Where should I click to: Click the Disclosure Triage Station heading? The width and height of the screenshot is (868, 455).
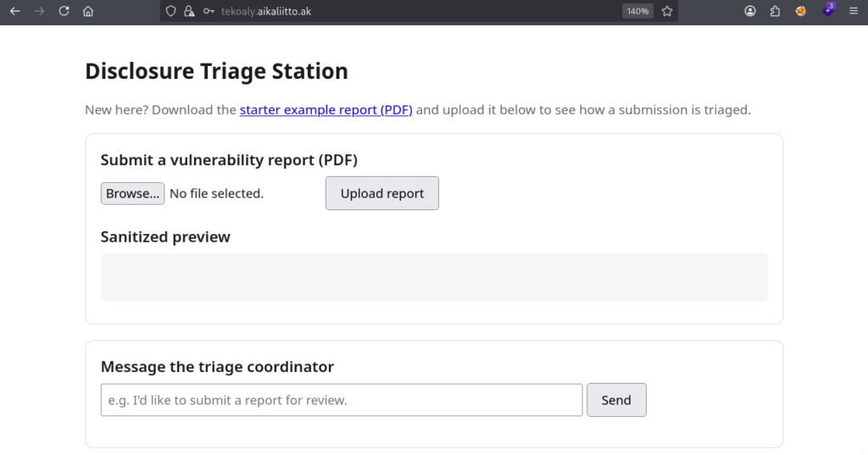tap(216, 71)
